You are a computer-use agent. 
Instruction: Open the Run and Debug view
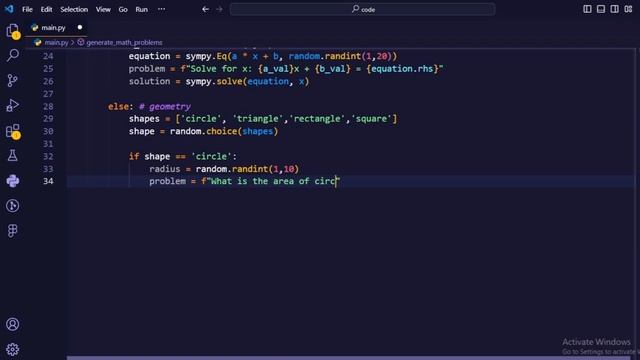pyautogui.click(x=13, y=105)
